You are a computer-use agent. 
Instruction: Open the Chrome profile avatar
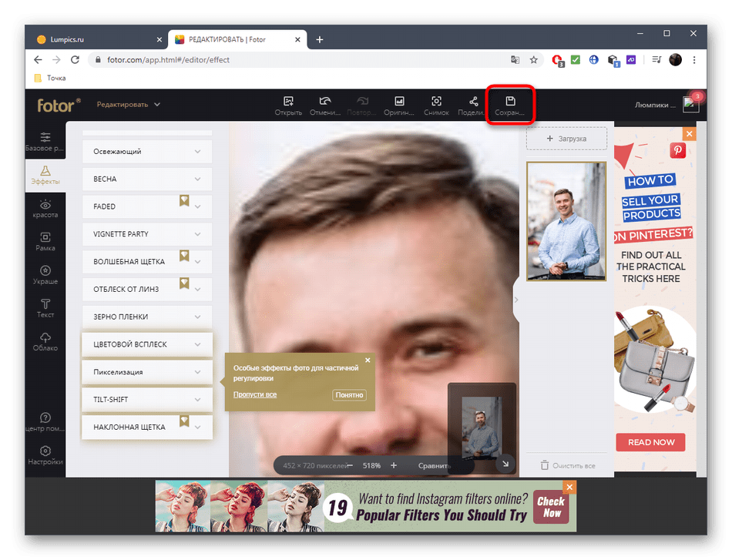(x=675, y=59)
